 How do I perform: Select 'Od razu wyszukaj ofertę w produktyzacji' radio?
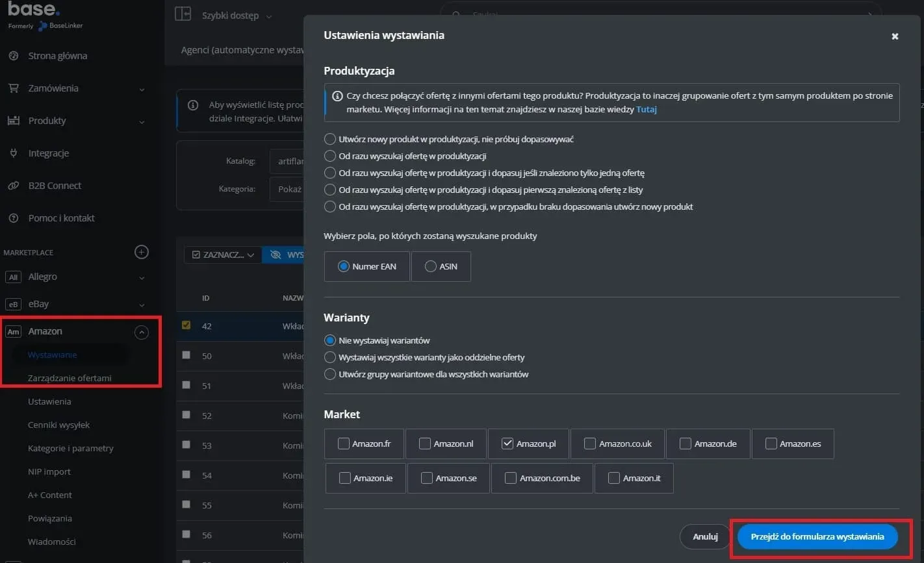point(330,156)
